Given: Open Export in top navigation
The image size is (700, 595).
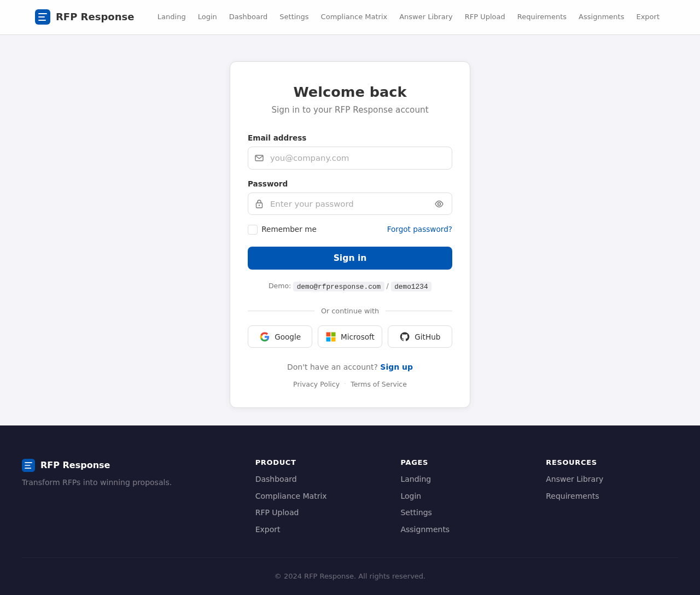Looking at the screenshot, I should coord(648,17).
